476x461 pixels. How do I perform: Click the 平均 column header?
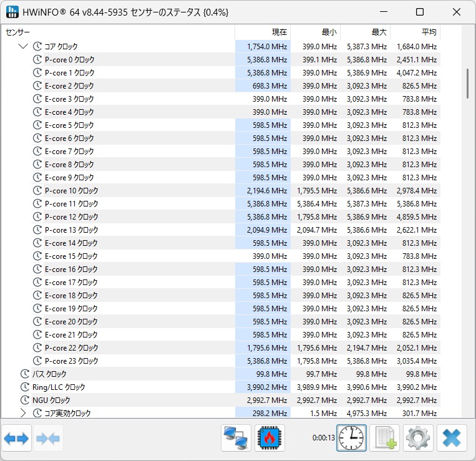tap(415, 32)
